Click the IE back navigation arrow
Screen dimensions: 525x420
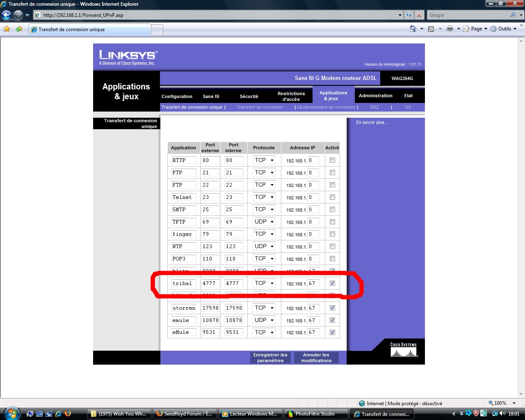6,15
